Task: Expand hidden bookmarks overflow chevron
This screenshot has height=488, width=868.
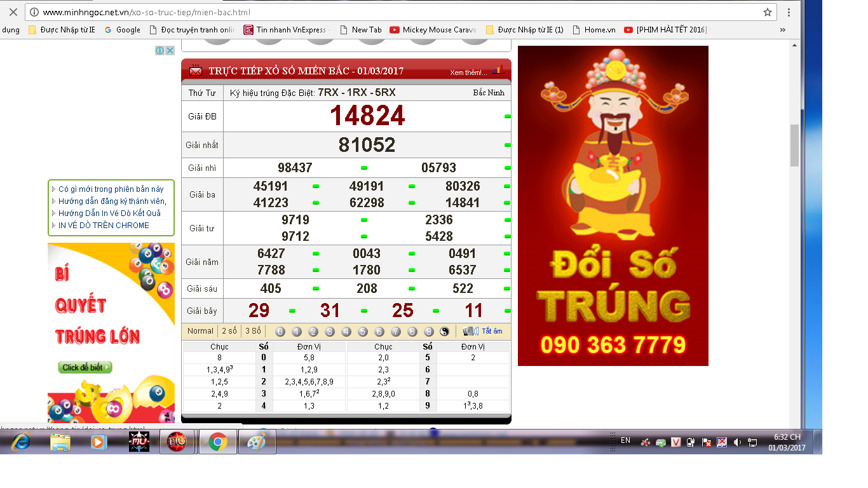Action: coord(782,30)
